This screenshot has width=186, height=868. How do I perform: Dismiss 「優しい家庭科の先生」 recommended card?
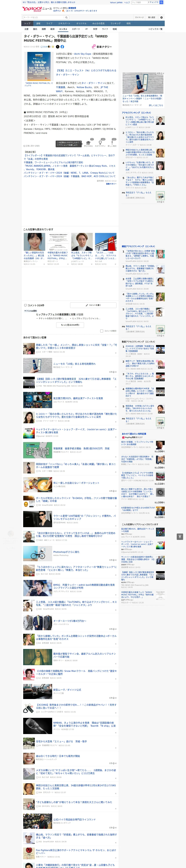click(x=44, y=264)
